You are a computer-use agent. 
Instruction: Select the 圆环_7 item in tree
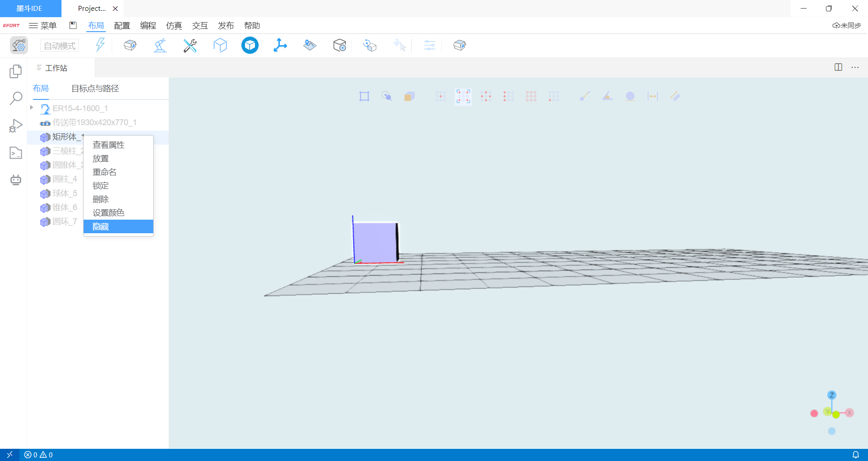[65, 221]
